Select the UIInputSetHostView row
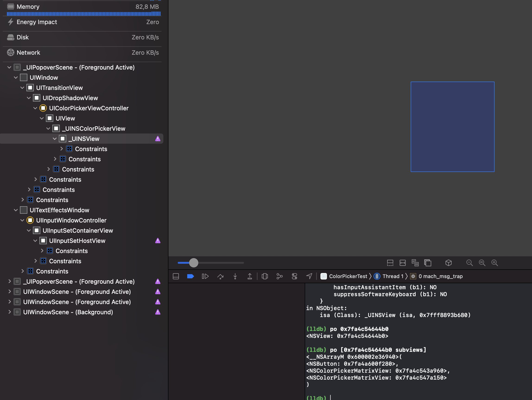Viewport: 532px width, 400px height. (82, 241)
